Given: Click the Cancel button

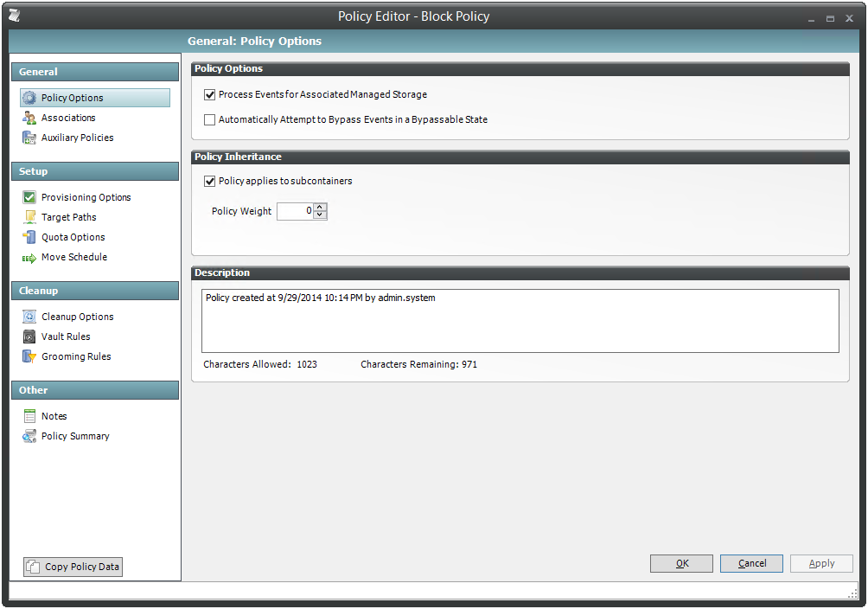Looking at the screenshot, I should 752,563.
